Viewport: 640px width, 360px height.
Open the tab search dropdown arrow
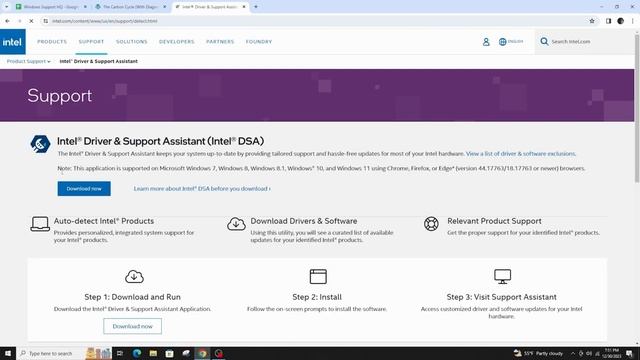tap(7, 7)
